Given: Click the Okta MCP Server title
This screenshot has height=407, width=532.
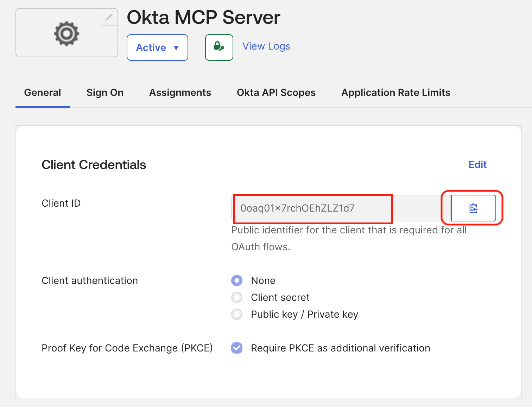Looking at the screenshot, I should pyautogui.click(x=203, y=17).
